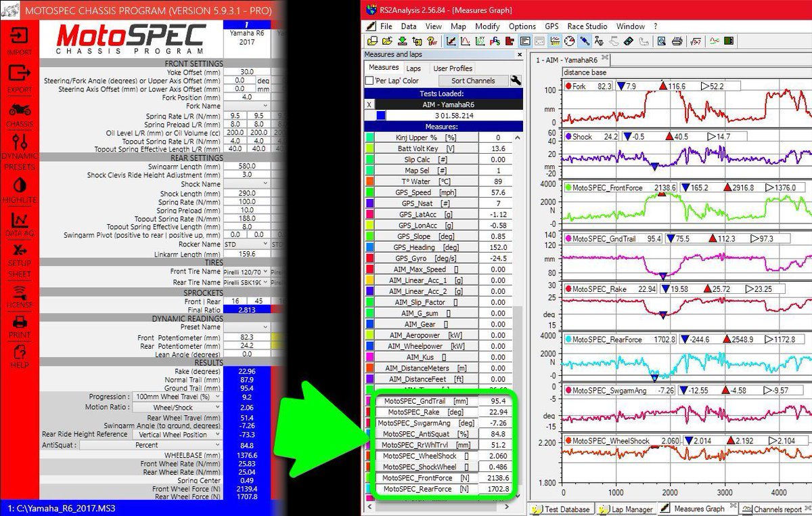Click the Print icon in MotoSPEC sidebar
Image resolution: width=812 pixels, height=516 pixels.
tap(19, 327)
